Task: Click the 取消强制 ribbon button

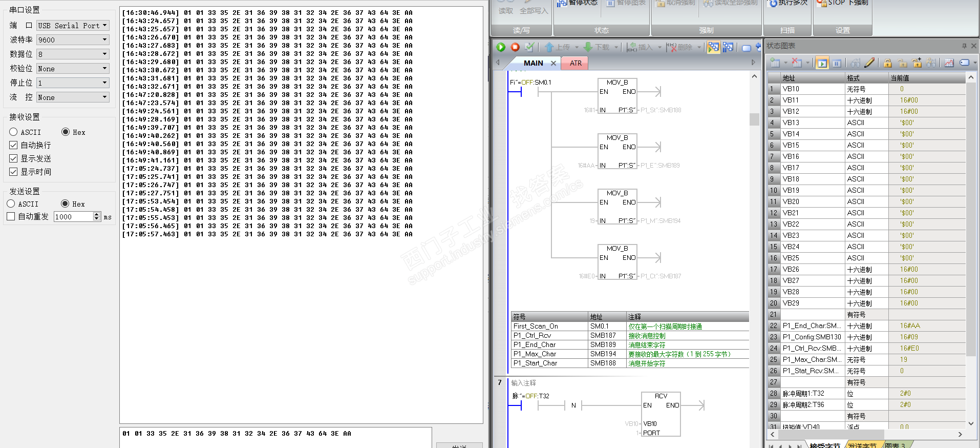Action: tap(675, 3)
